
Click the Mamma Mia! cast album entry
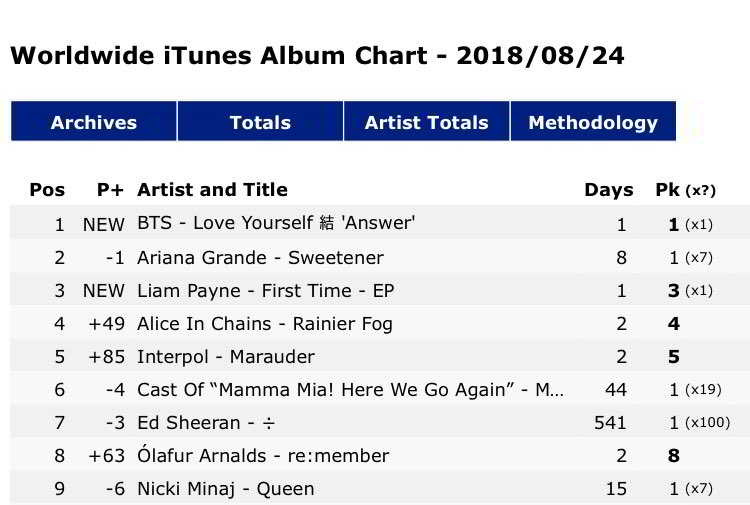click(350, 390)
